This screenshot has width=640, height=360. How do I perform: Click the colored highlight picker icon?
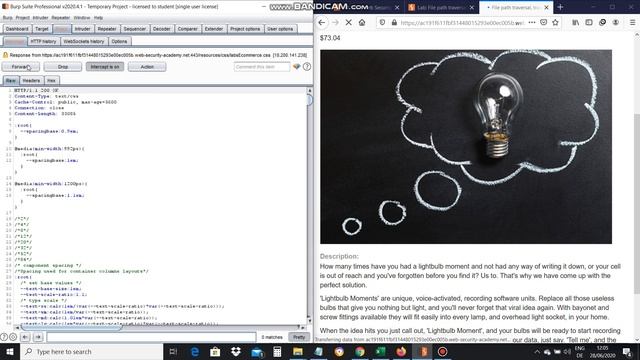point(297,67)
